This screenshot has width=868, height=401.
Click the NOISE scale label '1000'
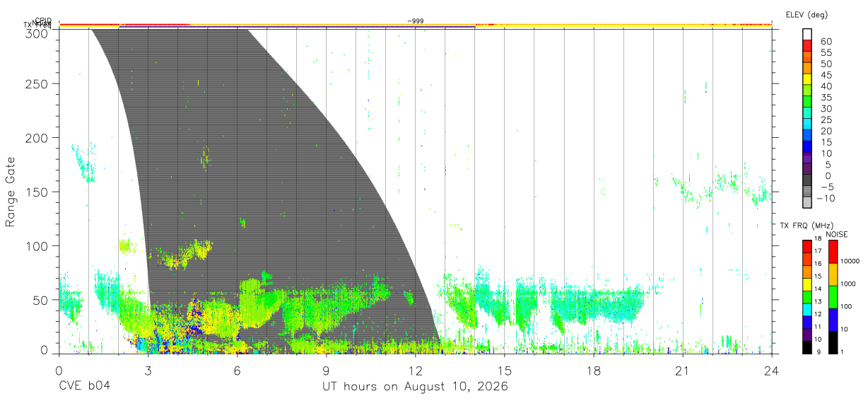coord(848,284)
